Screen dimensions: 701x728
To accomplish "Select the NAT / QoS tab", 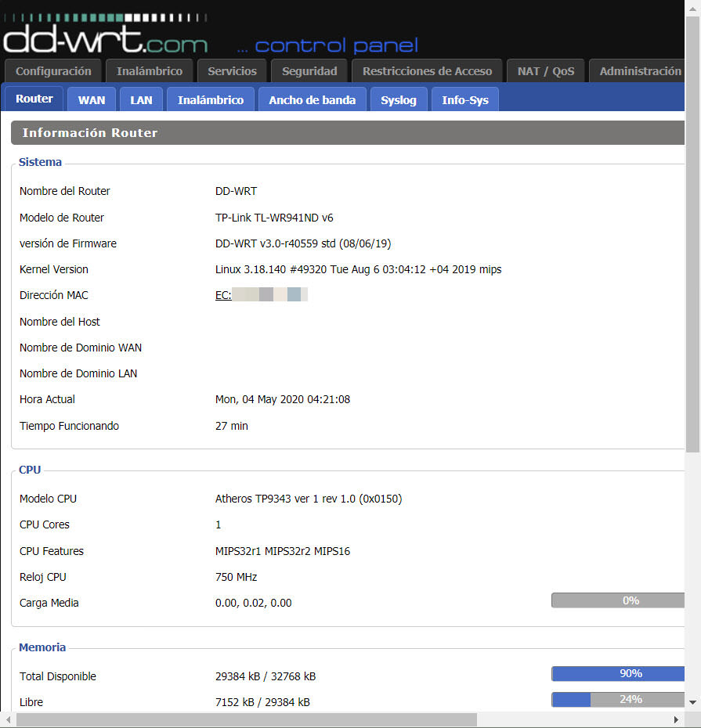I will (x=546, y=71).
